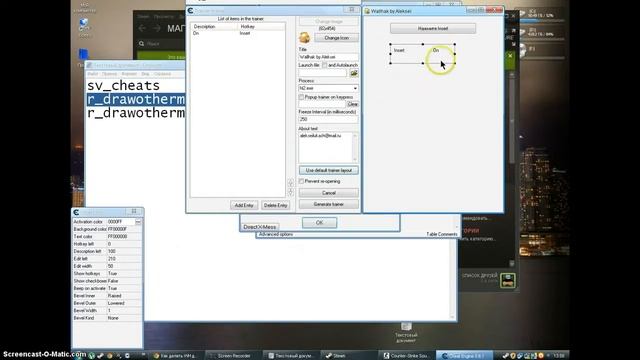This screenshot has height=360, width=640.
Task: Click the trainer icon preview image
Action: [304, 38]
